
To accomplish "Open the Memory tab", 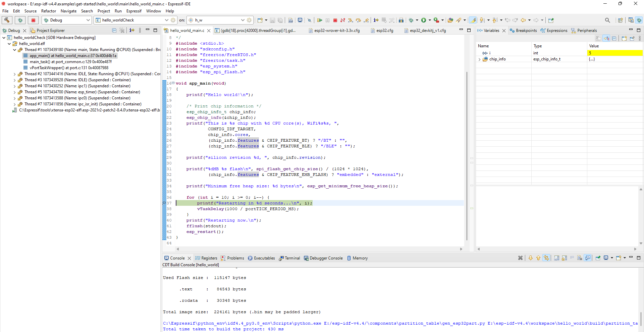I will [357, 258].
